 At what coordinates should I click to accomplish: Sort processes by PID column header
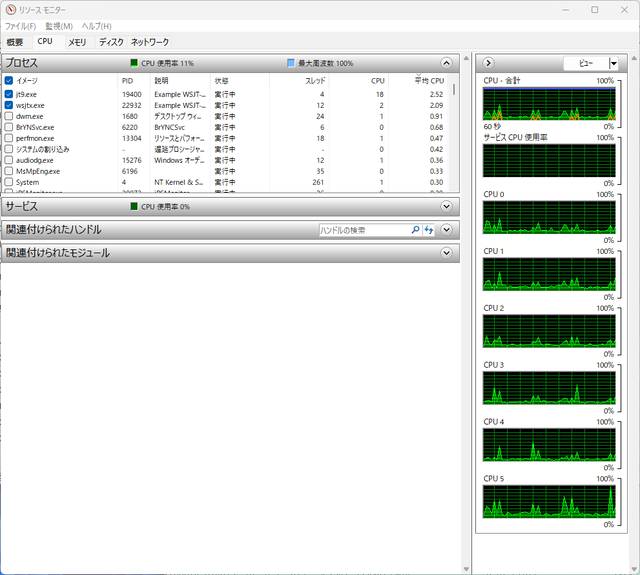pyautogui.click(x=127, y=81)
